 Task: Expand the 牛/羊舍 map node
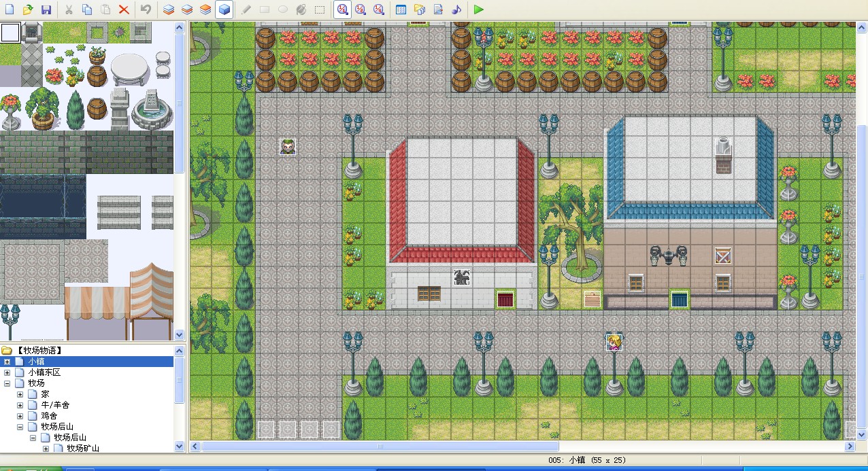pyautogui.click(x=20, y=405)
